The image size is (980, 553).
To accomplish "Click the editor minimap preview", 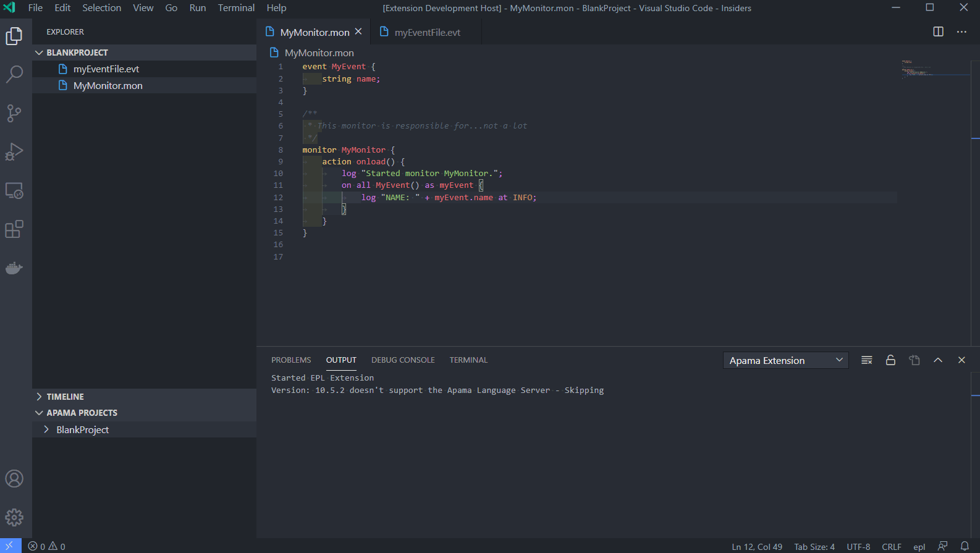I will click(936, 68).
